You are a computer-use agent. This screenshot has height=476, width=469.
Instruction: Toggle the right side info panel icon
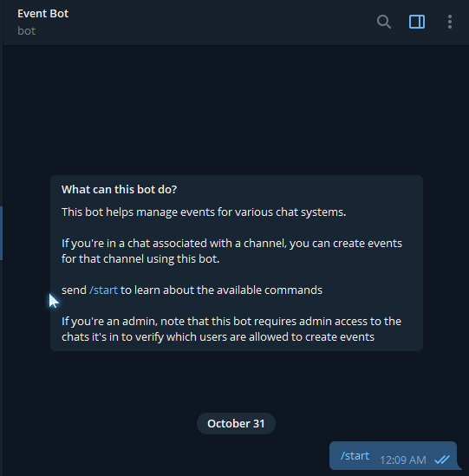[417, 22]
